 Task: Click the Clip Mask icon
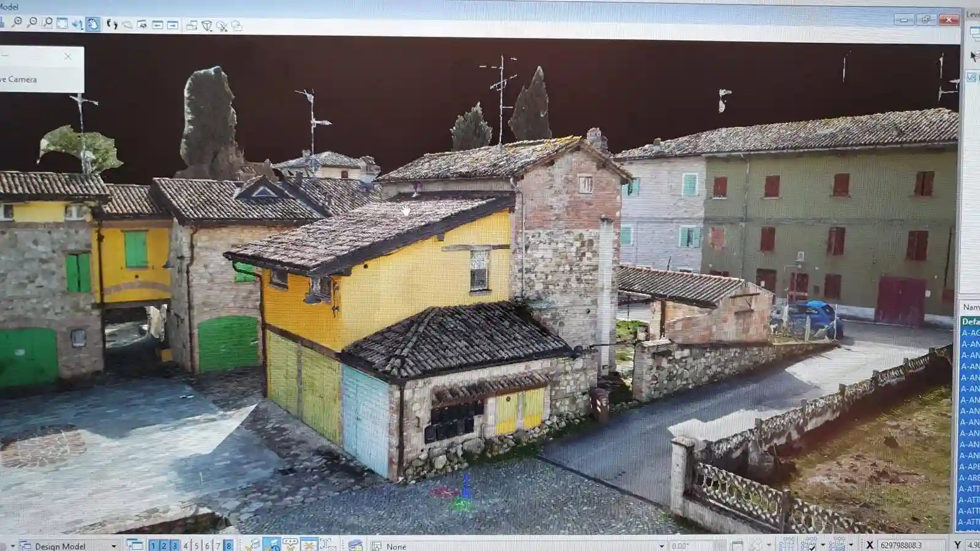click(237, 26)
